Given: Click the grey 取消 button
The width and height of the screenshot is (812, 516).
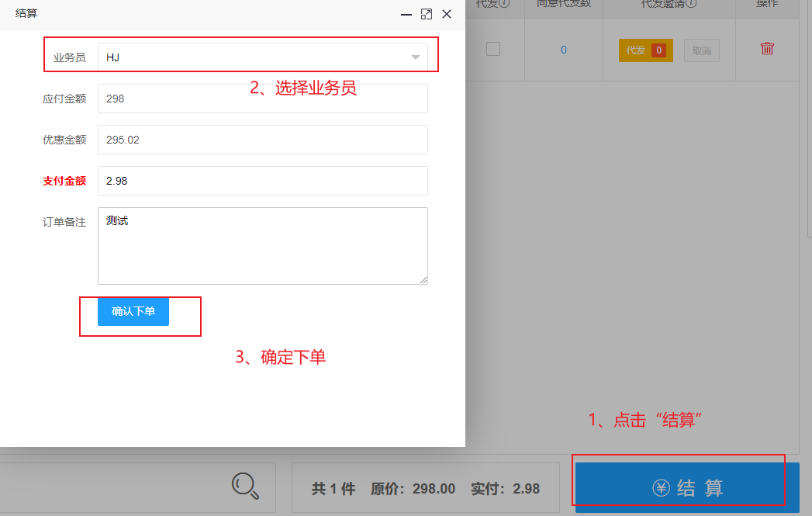Looking at the screenshot, I should pos(702,50).
